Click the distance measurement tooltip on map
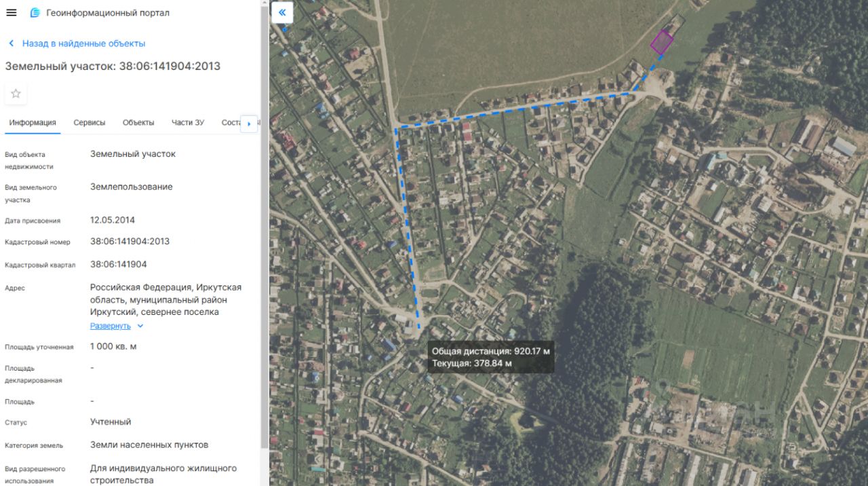 [x=491, y=357]
